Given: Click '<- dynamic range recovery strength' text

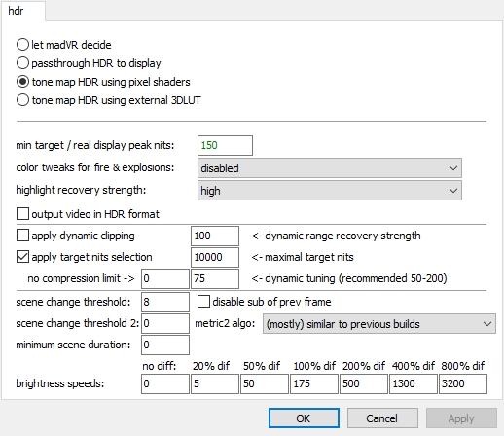Looking at the screenshot, I should point(336,236).
